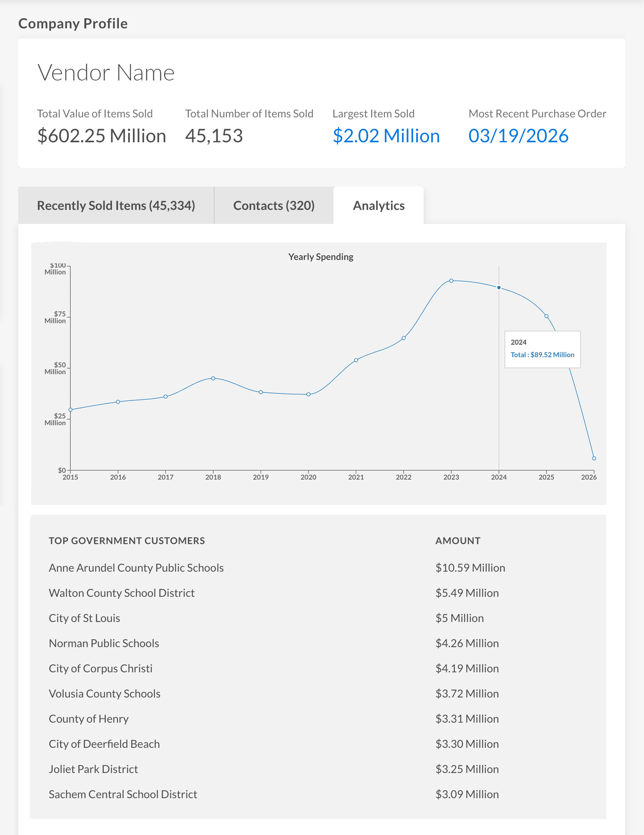The image size is (644, 835).
Task: Open the 03/19/2026 purchase order link
Action: (518, 136)
